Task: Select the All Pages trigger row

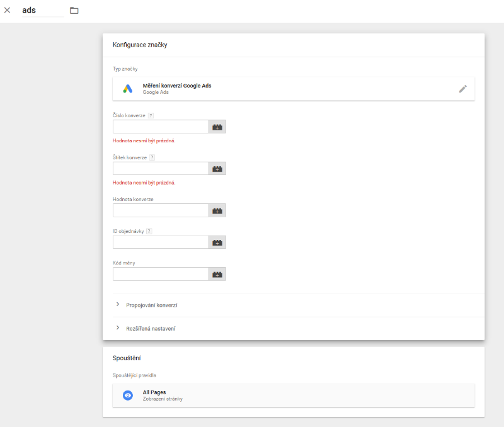Action: pyautogui.click(x=294, y=395)
